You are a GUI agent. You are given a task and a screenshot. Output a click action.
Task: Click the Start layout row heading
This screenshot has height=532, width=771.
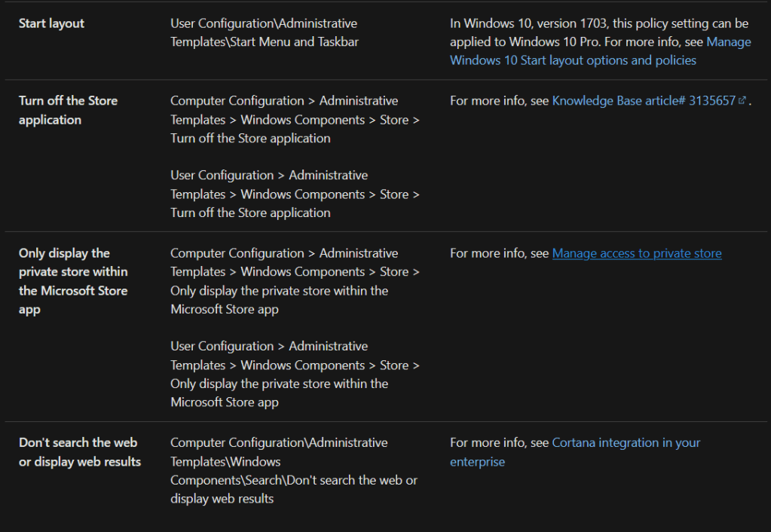coord(52,23)
